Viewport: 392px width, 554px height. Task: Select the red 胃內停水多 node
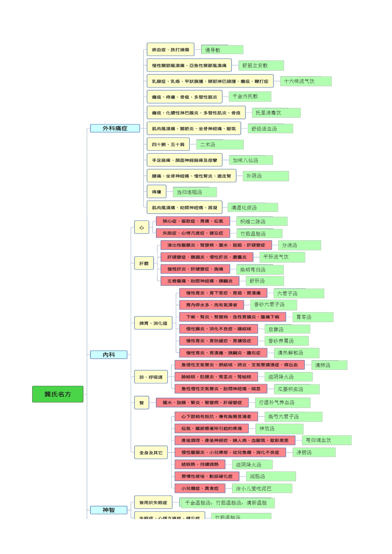pyautogui.click(x=212, y=305)
